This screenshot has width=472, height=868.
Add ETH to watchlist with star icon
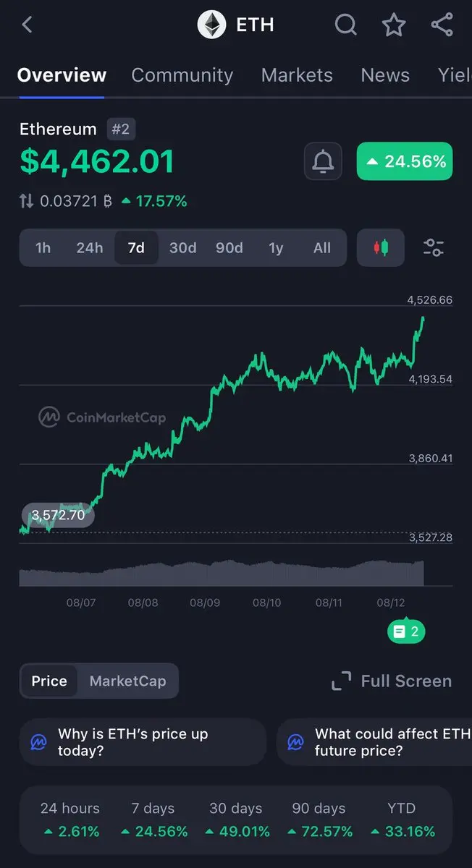(x=394, y=25)
